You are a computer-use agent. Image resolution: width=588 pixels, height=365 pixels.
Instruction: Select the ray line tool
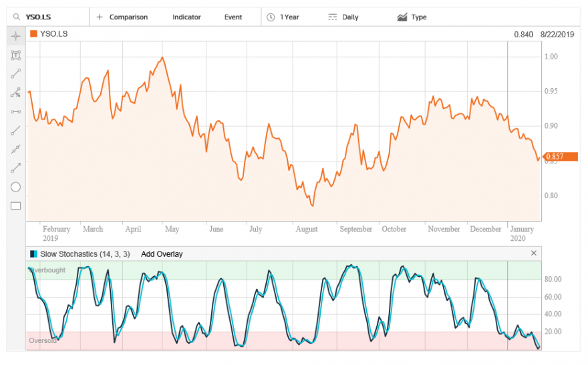pos(15,130)
